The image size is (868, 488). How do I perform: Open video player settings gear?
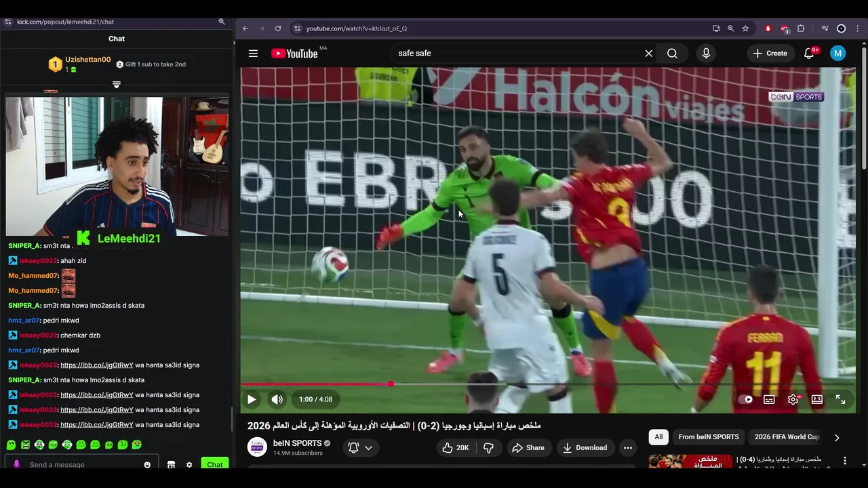click(x=793, y=399)
